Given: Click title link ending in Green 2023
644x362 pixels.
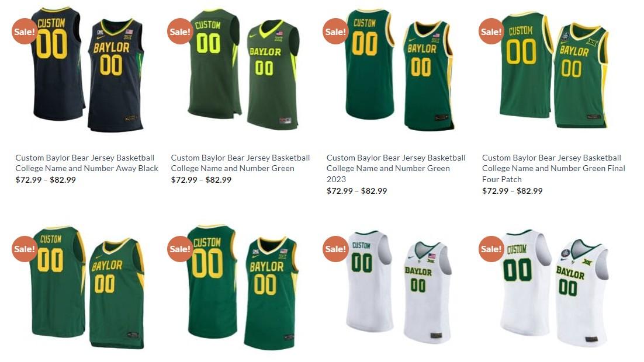Looking at the screenshot, I should click(x=396, y=168).
